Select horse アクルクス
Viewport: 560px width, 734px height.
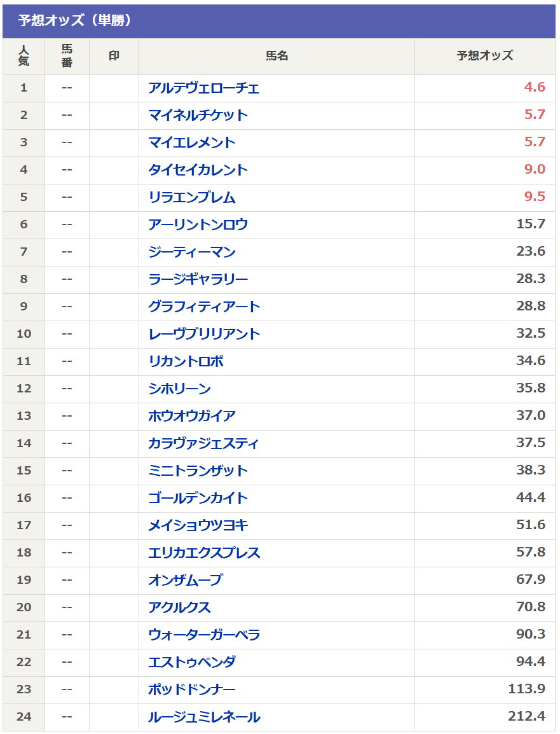pos(180,607)
